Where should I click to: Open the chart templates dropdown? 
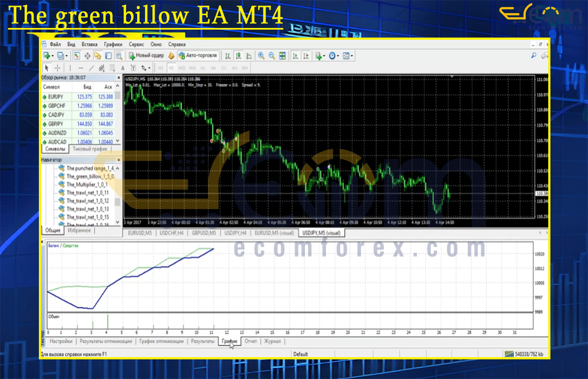352,56
